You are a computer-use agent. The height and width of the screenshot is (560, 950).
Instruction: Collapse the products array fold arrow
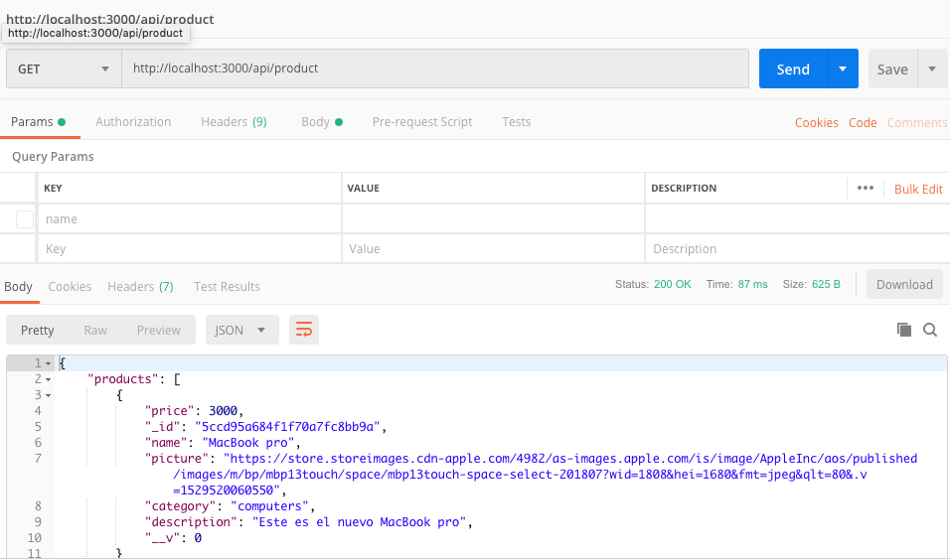(48, 379)
